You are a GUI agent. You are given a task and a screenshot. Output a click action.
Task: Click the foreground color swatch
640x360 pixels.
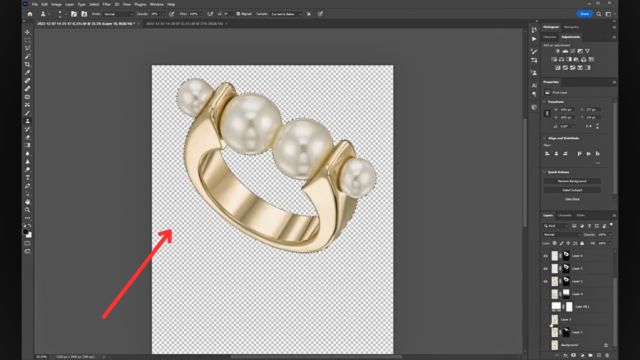(26, 232)
